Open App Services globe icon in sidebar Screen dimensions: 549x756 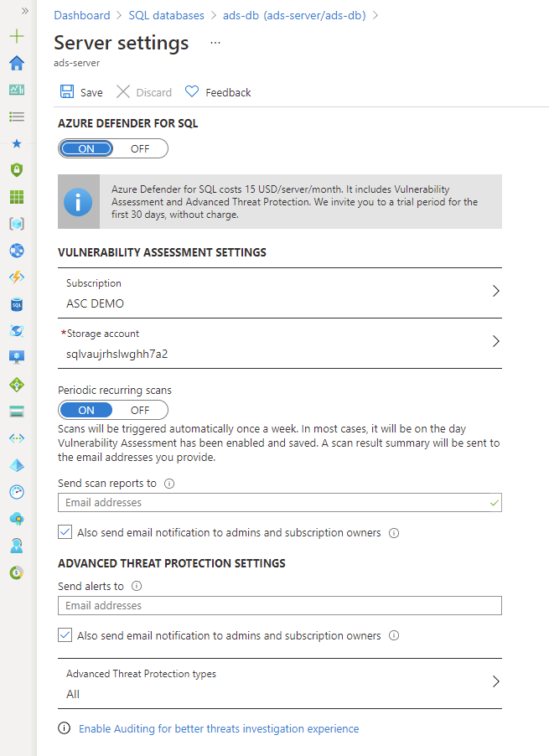[17, 251]
